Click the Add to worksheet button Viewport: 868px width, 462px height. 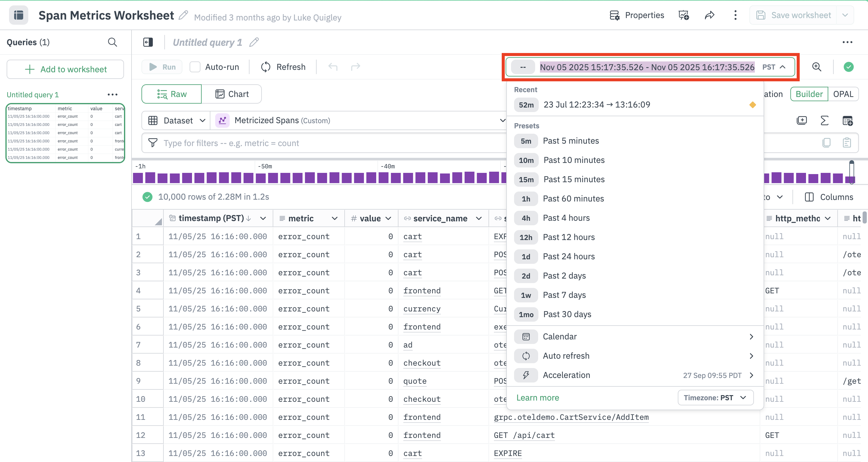[65, 69]
